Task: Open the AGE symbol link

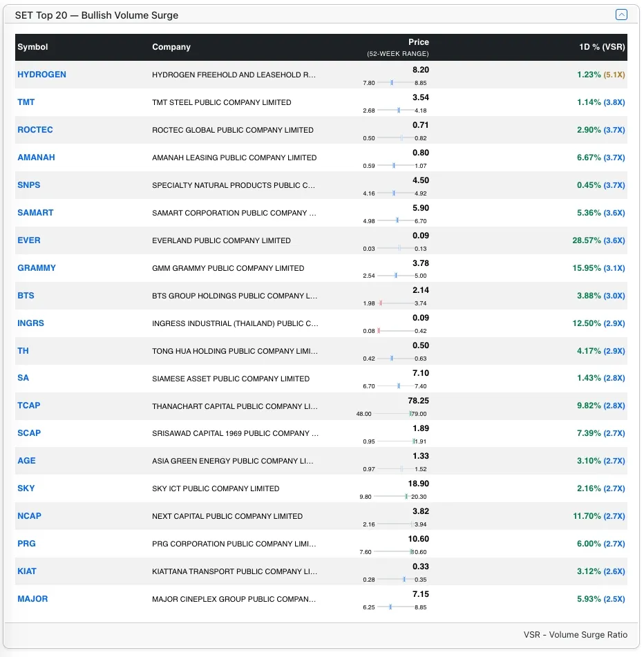Action: point(26,461)
